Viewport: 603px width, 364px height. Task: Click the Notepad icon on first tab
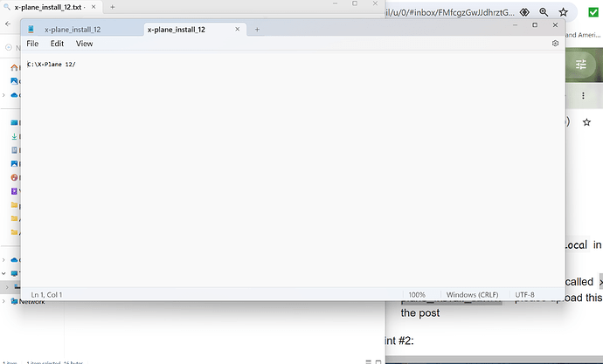click(x=31, y=29)
